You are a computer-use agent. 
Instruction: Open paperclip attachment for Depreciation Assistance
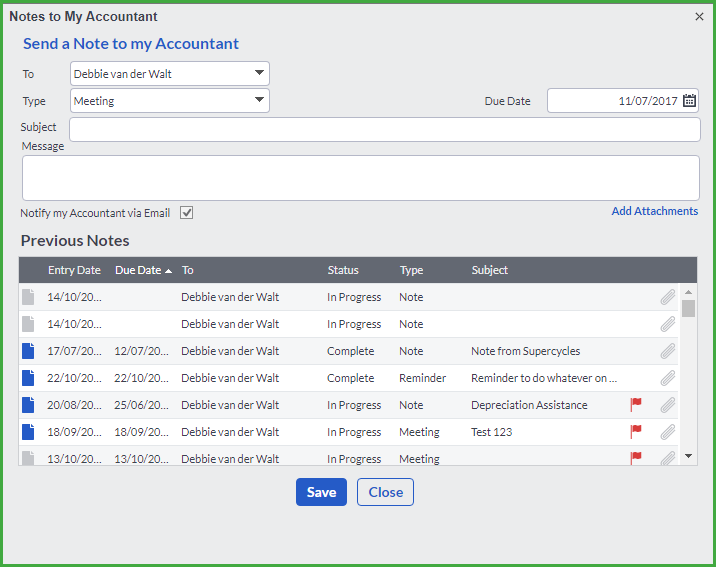[668, 404]
